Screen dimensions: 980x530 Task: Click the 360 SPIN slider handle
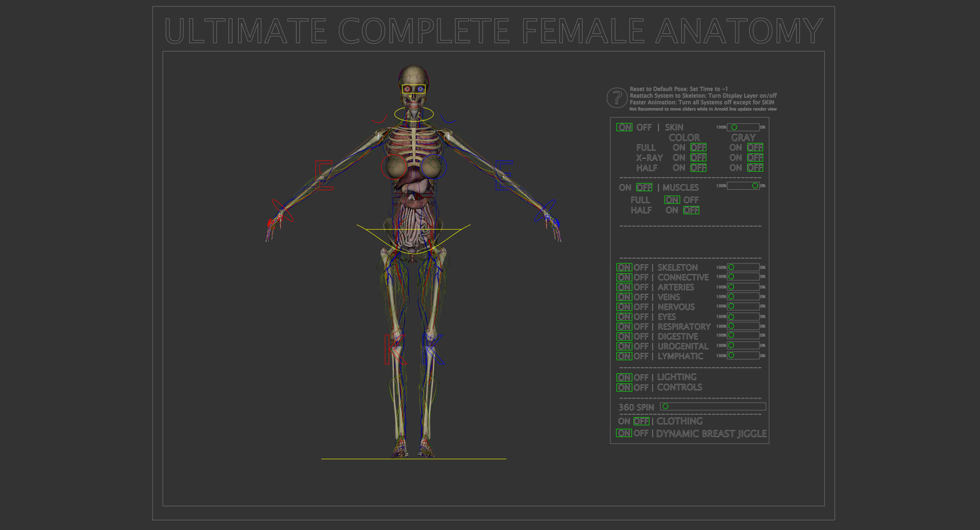(x=665, y=406)
